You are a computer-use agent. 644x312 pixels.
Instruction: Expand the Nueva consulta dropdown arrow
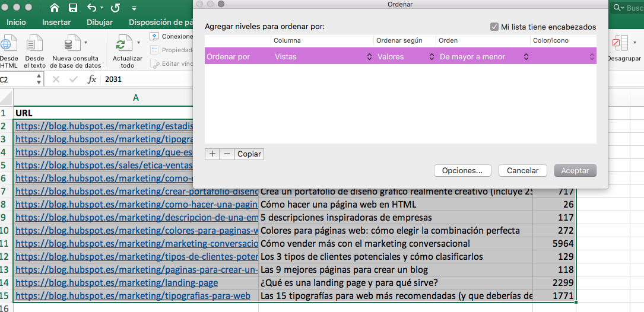coord(85,42)
